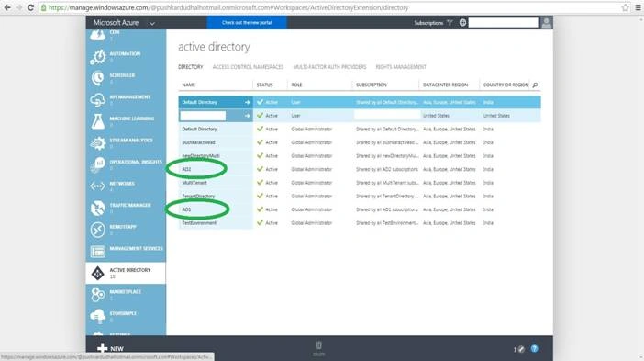This screenshot has height=361, width=644.
Task: Sort by Datacenter Region column header
Action: click(445, 85)
